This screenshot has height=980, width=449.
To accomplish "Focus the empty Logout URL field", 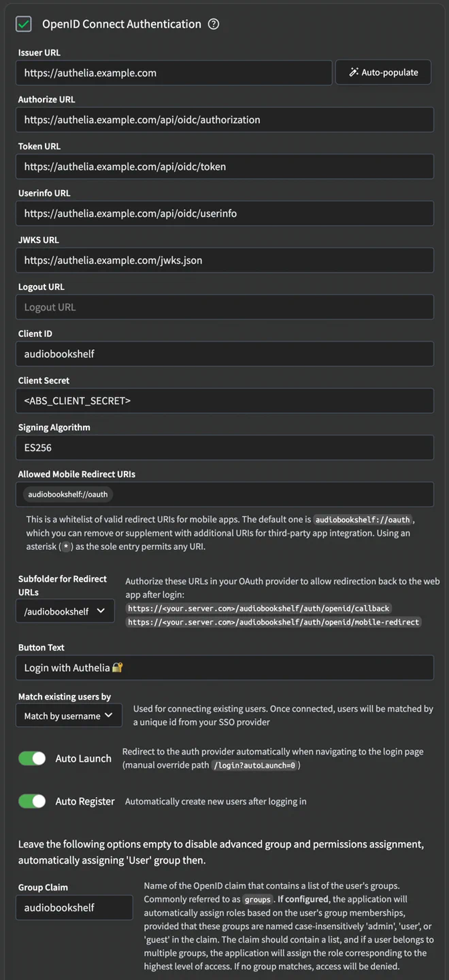I will (x=224, y=307).
